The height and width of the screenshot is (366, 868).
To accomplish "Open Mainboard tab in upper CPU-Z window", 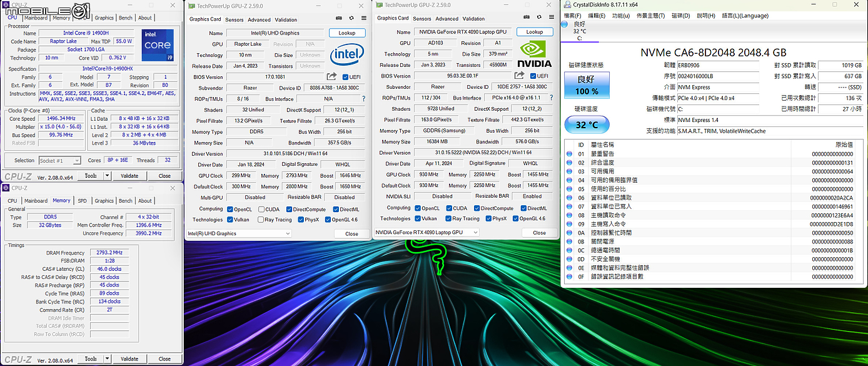I will point(36,18).
